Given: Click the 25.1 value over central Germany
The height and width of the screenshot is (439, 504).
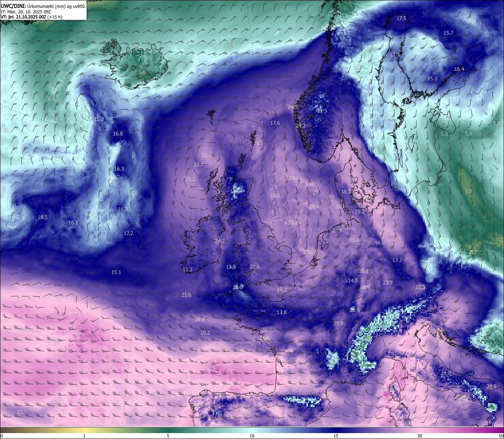Looking at the screenshot, I should point(364,271).
